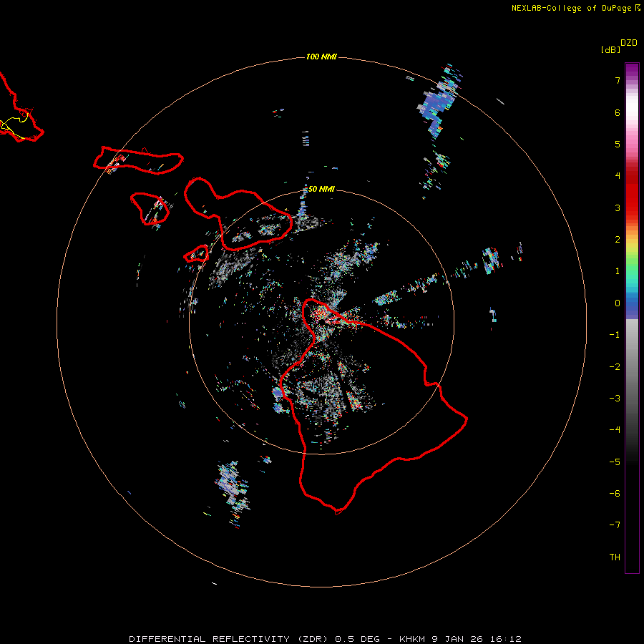Image resolution: width=644 pixels, height=644 pixels.
Task: Click the 3 value on color scale
Action: tap(618, 208)
